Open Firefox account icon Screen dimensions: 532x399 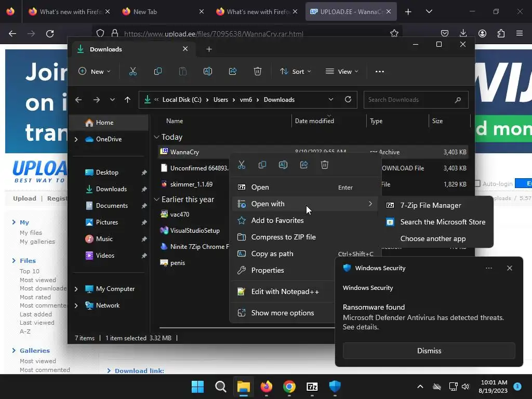(x=482, y=33)
